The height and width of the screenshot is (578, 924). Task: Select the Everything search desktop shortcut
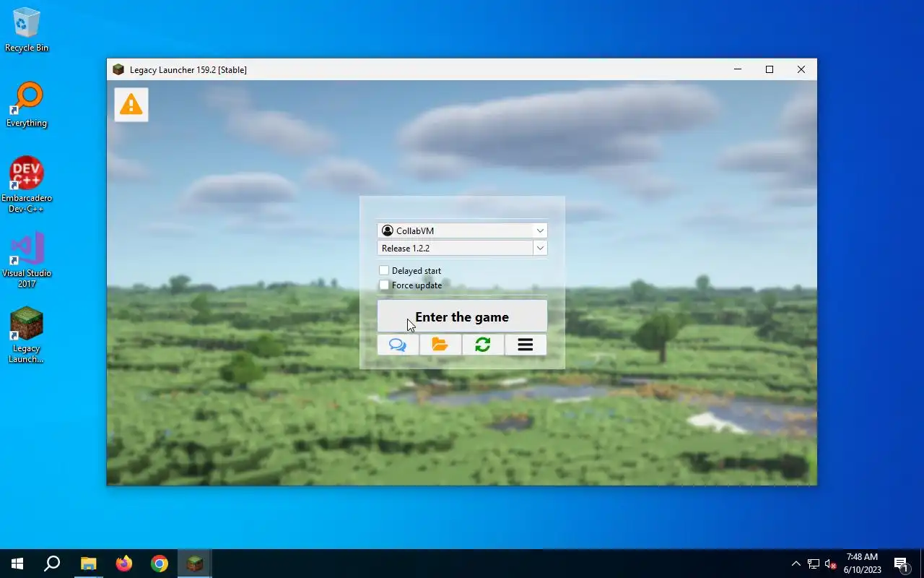click(27, 105)
